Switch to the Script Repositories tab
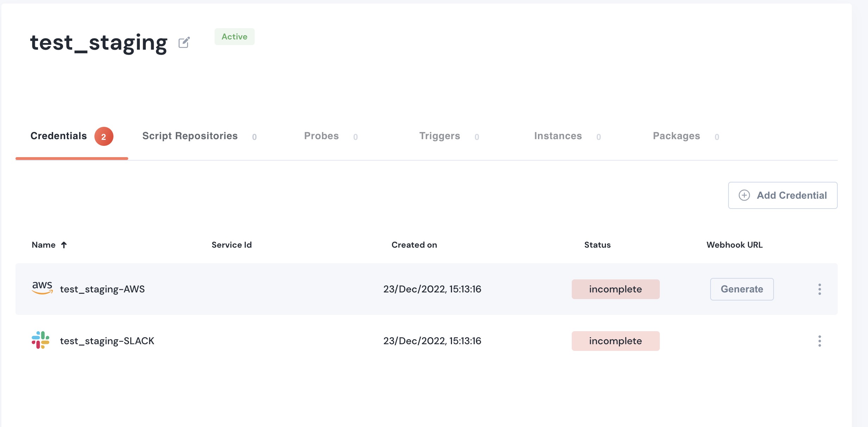This screenshot has height=427, width=868. coord(190,136)
